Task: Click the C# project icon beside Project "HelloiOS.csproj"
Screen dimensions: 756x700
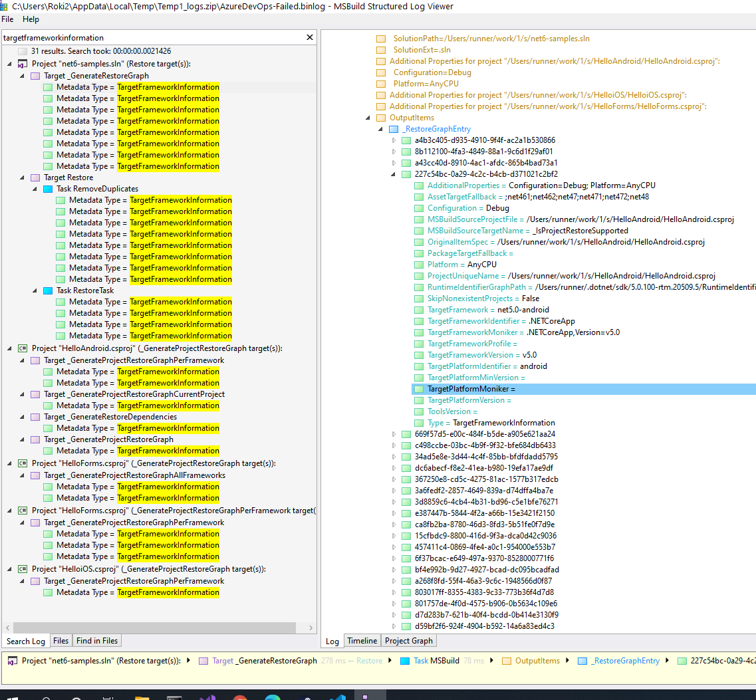Action: tap(22, 569)
